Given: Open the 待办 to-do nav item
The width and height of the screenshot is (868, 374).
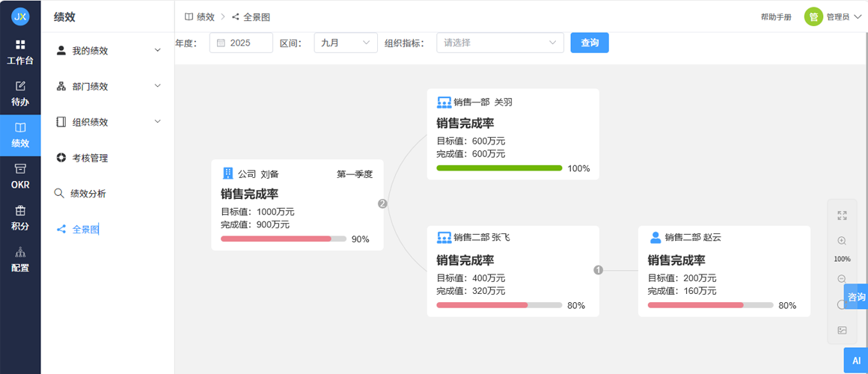Looking at the screenshot, I should pos(20,94).
